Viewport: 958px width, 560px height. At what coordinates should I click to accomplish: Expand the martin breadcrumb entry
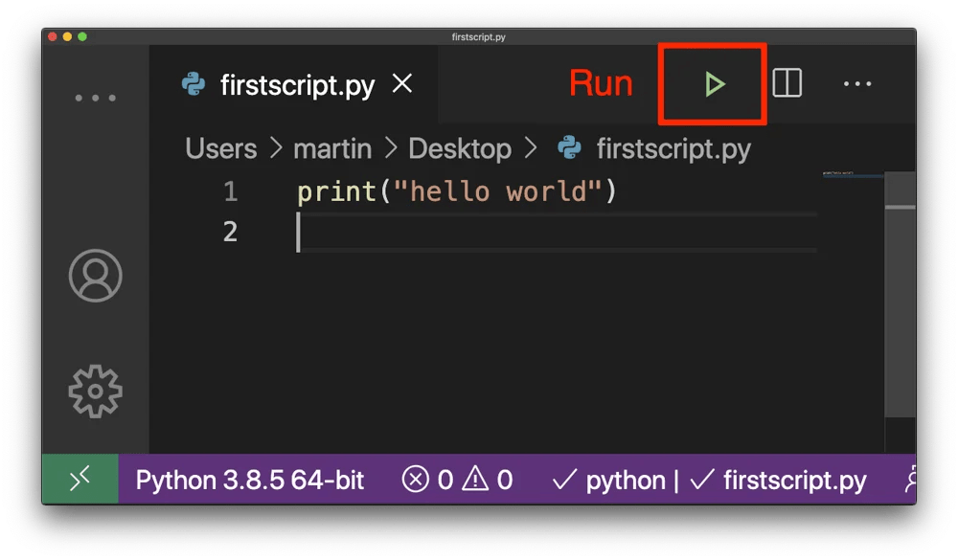click(x=332, y=148)
